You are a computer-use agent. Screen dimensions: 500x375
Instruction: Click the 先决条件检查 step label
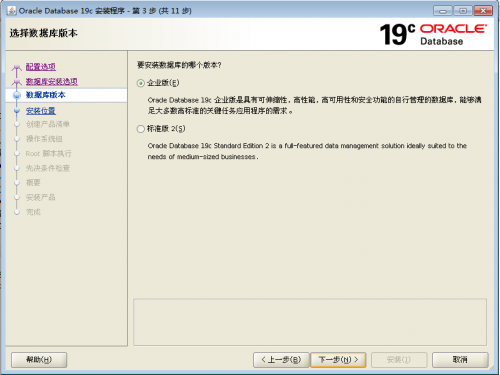[48, 168]
